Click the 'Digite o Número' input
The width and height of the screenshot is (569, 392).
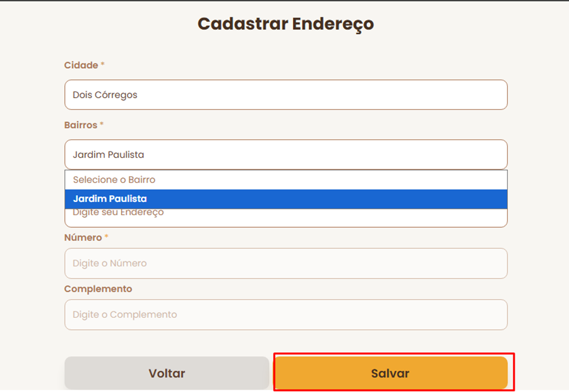[285, 263]
